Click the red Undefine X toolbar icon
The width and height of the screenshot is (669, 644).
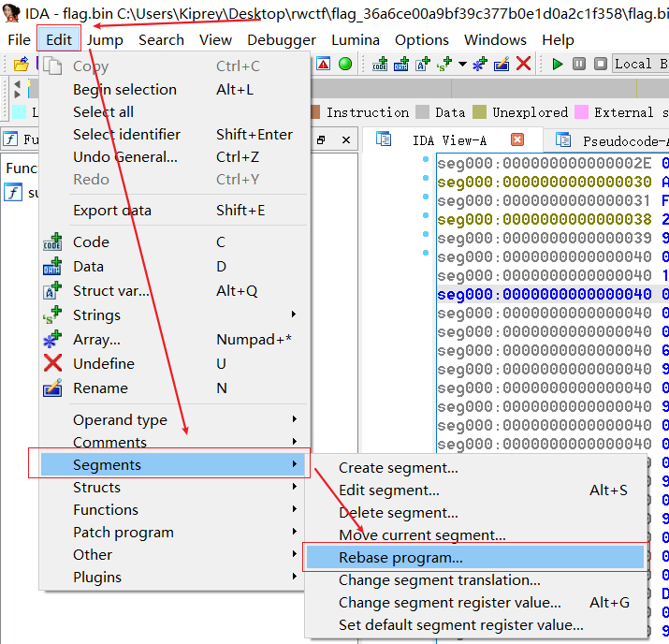point(524,64)
